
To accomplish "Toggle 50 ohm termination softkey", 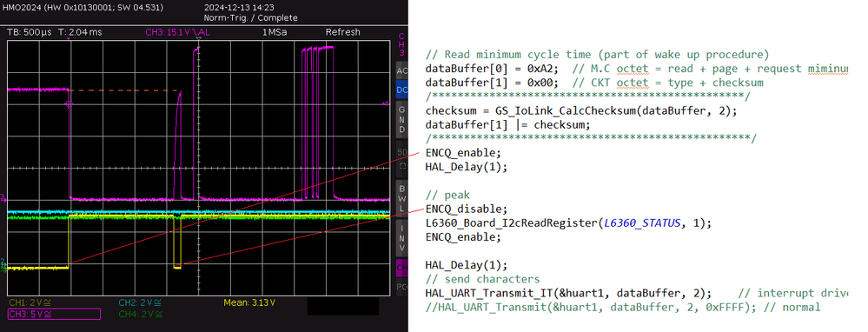I will [x=402, y=157].
